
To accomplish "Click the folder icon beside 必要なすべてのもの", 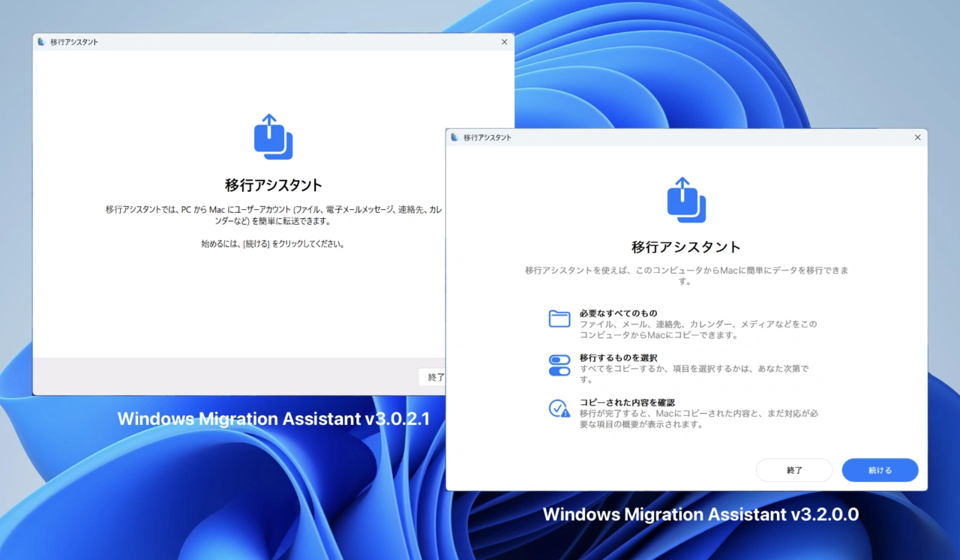I will [559, 319].
